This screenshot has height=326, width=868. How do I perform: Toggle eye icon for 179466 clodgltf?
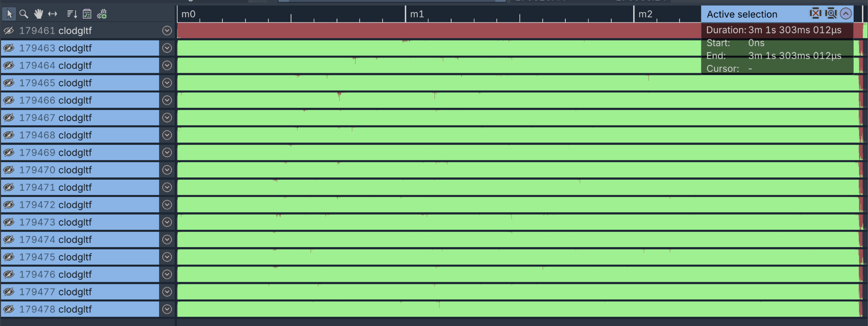point(9,100)
